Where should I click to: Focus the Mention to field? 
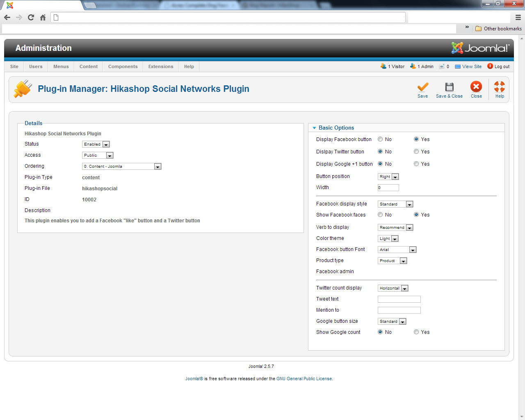point(399,310)
